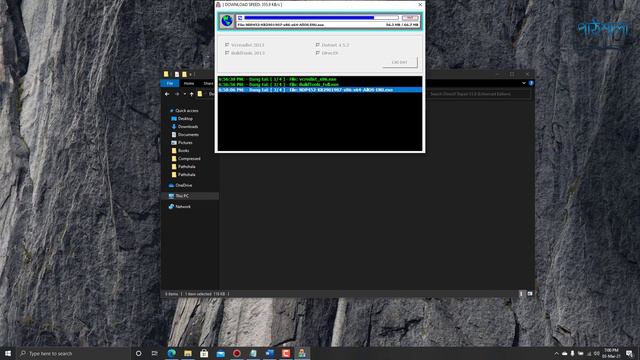Open Desktop in navigation pane
The width and height of the screenshot is (640, 360).
click(185, 119)
